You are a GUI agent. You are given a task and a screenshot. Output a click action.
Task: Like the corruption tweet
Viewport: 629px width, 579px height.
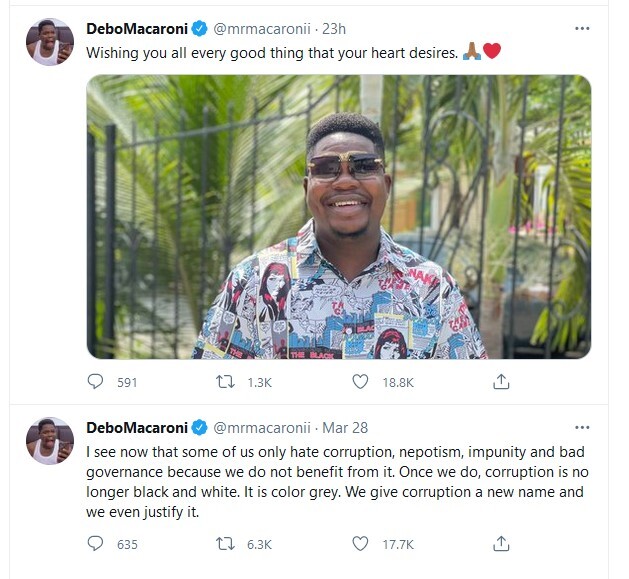[360, 544]
